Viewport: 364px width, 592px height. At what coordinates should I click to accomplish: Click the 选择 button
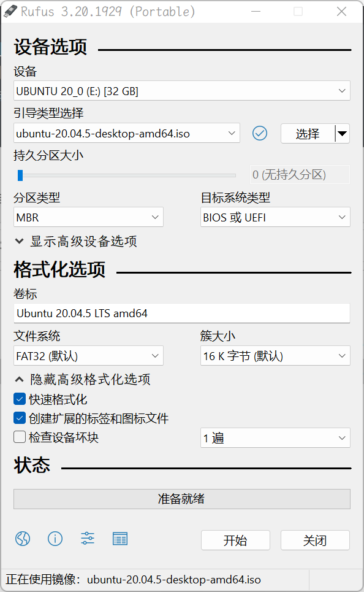308,133
